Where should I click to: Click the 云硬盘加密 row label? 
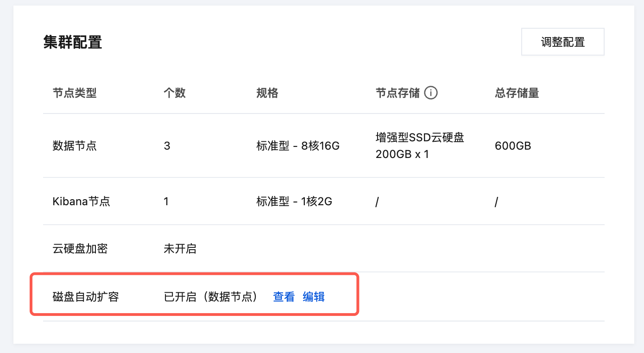[80, 249]
